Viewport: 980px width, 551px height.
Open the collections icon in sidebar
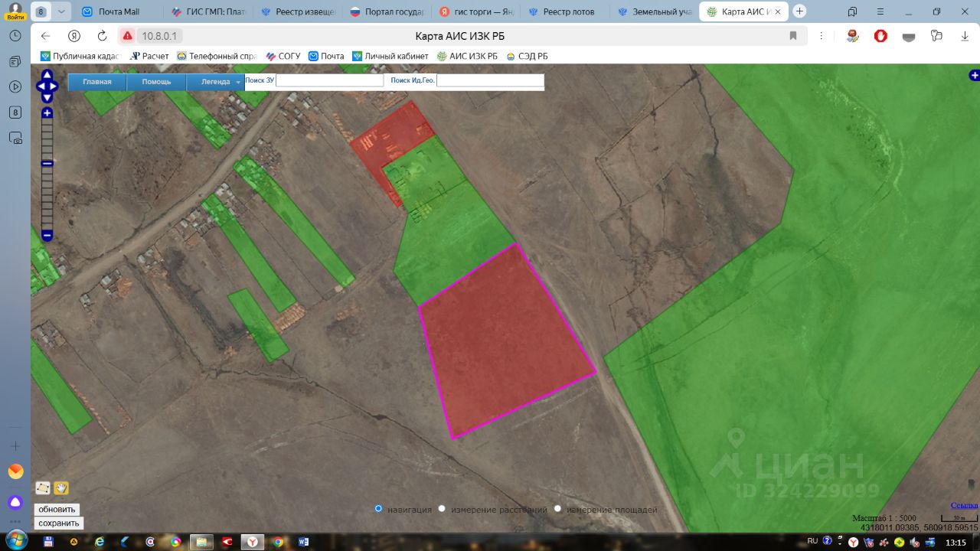(x=15, y=61)
